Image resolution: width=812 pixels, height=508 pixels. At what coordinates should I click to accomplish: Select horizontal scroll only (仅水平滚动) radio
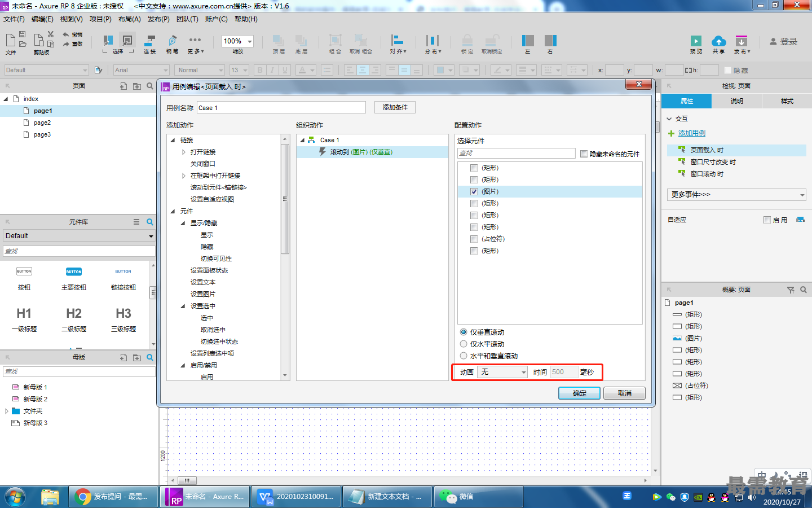[x=464, y=344]
